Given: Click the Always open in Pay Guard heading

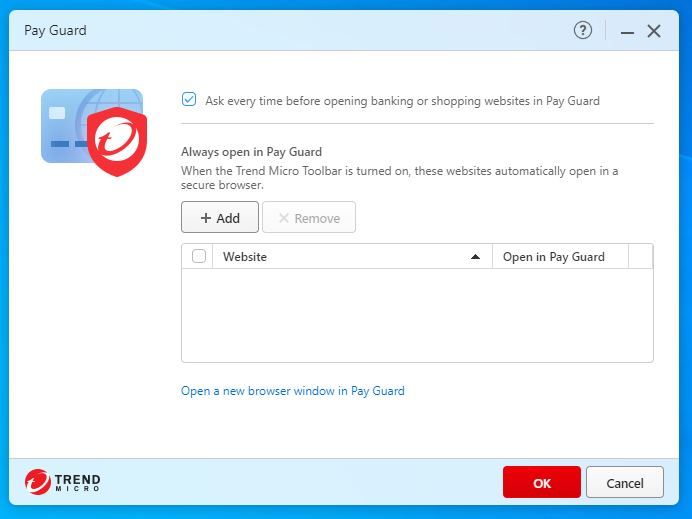Looking at the screenshot, I should pos(251,152).
